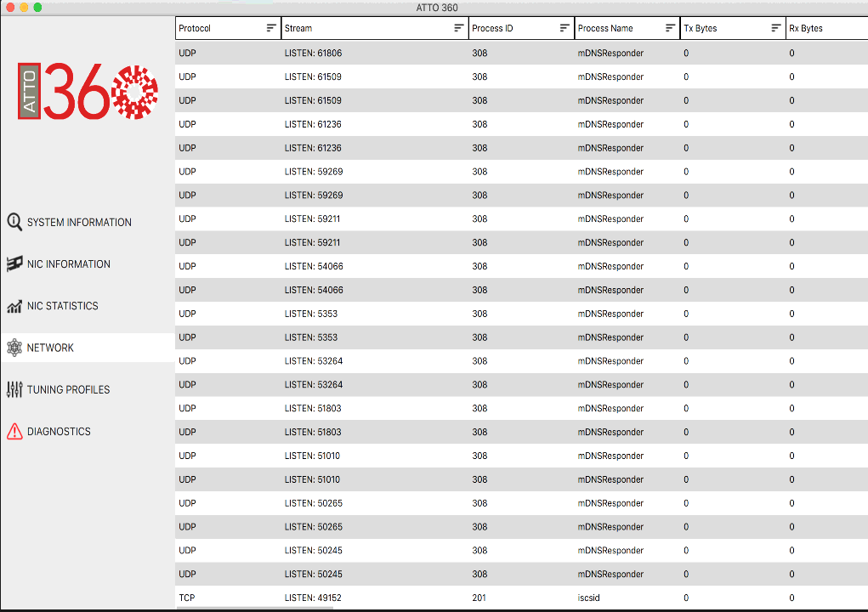Click the Process ID column filter icon
The height and width of the screenshot is (612, 868).
[x=564, y=28]
